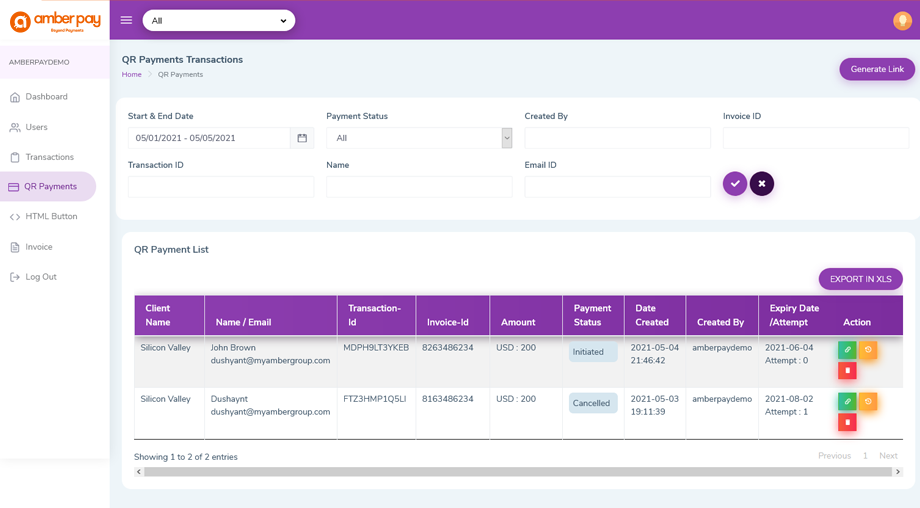The image size is (920, 508).
Task: Toggle the hamburger sidebar menu
Action: 126,20
